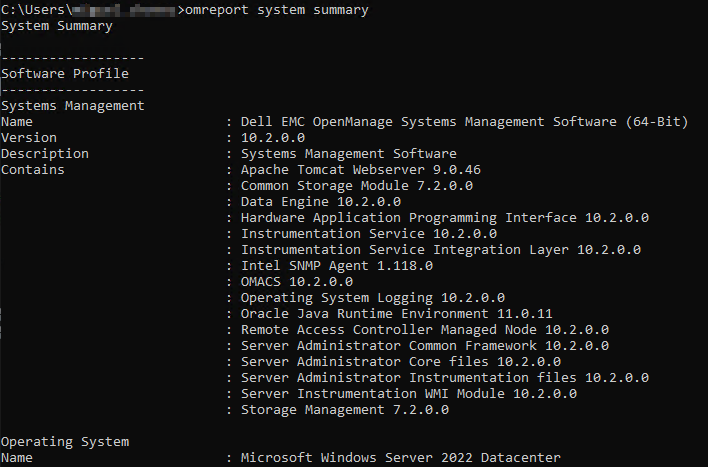This screenshot has width=708, height=467.
Task: Click the Software Profile section header
Action: coord(65,73)
